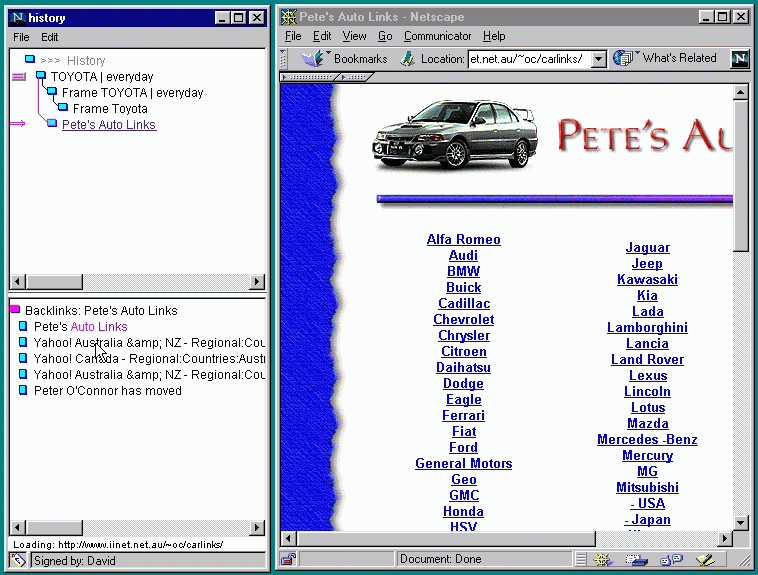Click the node icon beside Pete's Auto Links in tree
The height and width of the screenshot is (575, 758).
[52, 123]
